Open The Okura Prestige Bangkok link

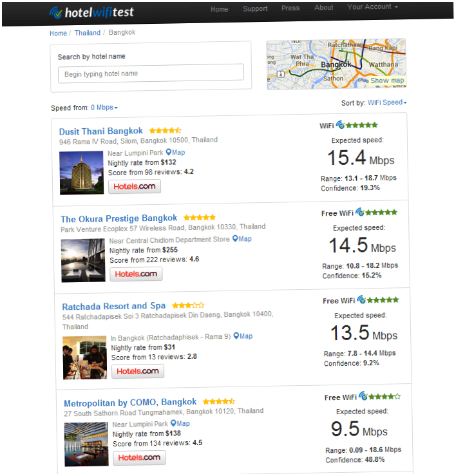pos(119,218)
